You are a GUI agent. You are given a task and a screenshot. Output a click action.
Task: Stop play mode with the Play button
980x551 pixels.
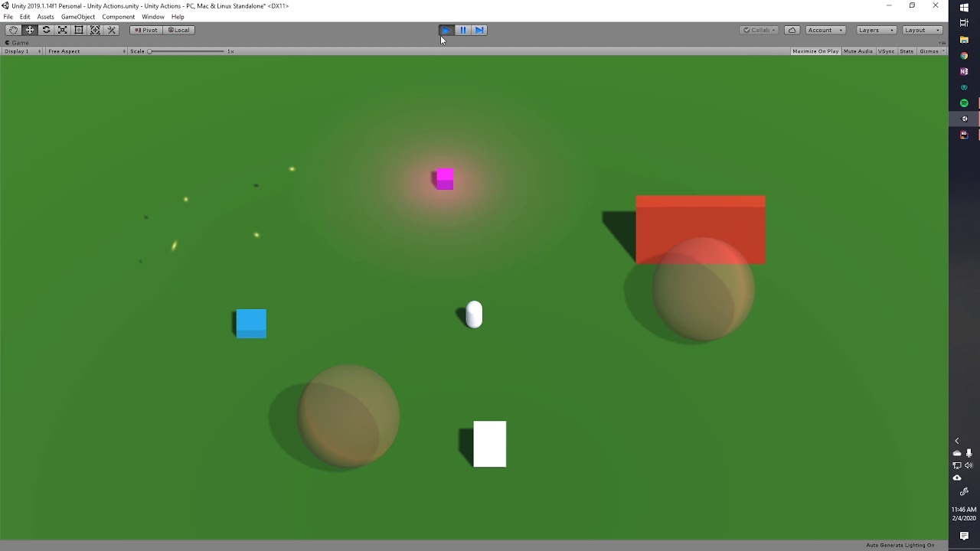pyautogui.click(x=446, y=30)
